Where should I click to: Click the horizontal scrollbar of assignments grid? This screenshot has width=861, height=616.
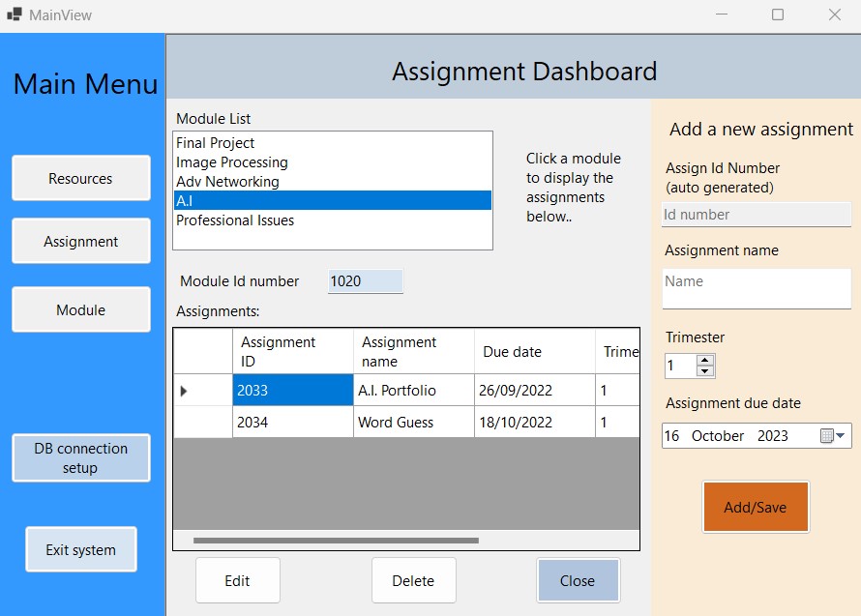tap(336, 541)
